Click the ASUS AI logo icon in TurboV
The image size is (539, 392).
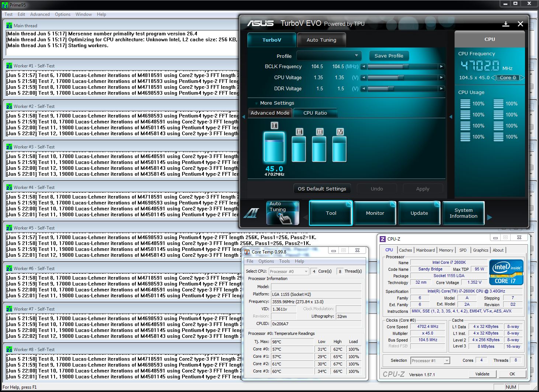(251, 213)
